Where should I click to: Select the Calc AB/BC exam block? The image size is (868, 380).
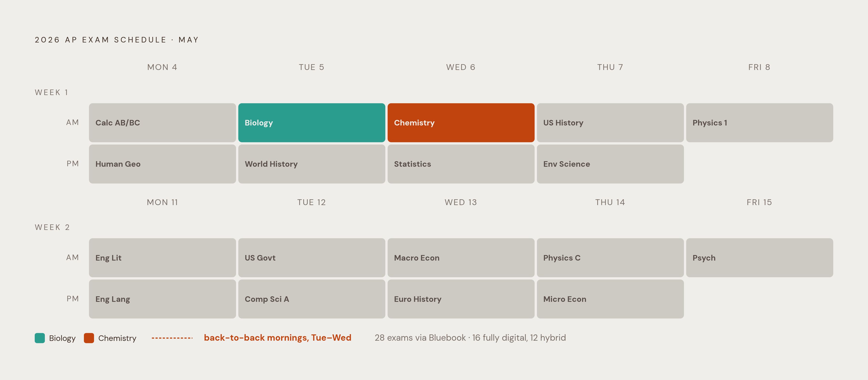[x=163, y=123]
